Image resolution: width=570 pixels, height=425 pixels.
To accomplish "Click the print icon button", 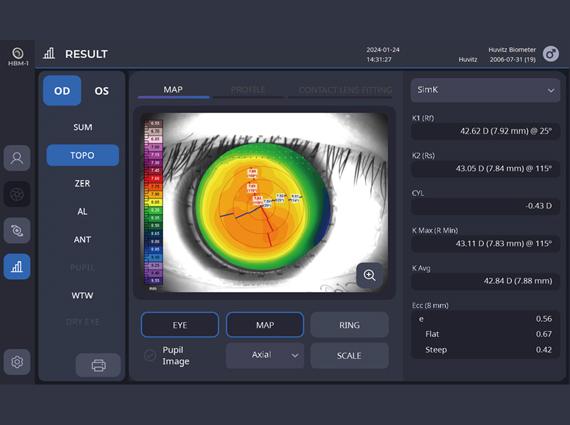I will click(98, 365).
